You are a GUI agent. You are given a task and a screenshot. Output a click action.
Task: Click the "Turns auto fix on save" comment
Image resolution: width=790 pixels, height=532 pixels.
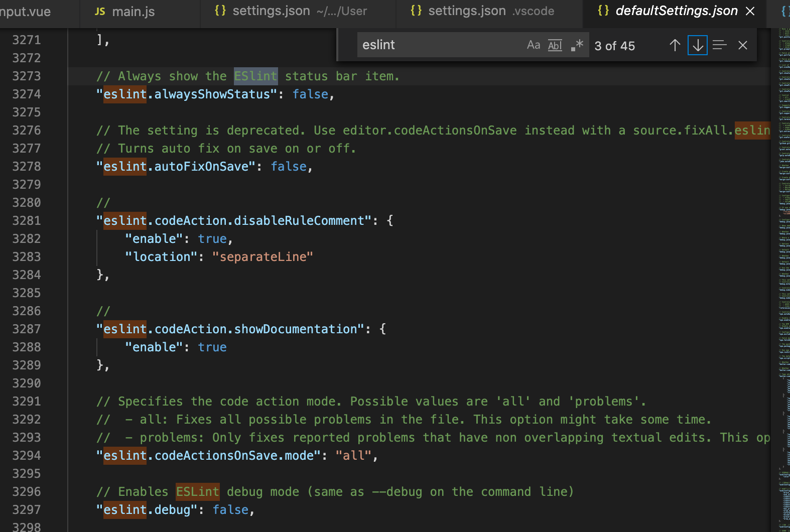click(x=226, y=149)
